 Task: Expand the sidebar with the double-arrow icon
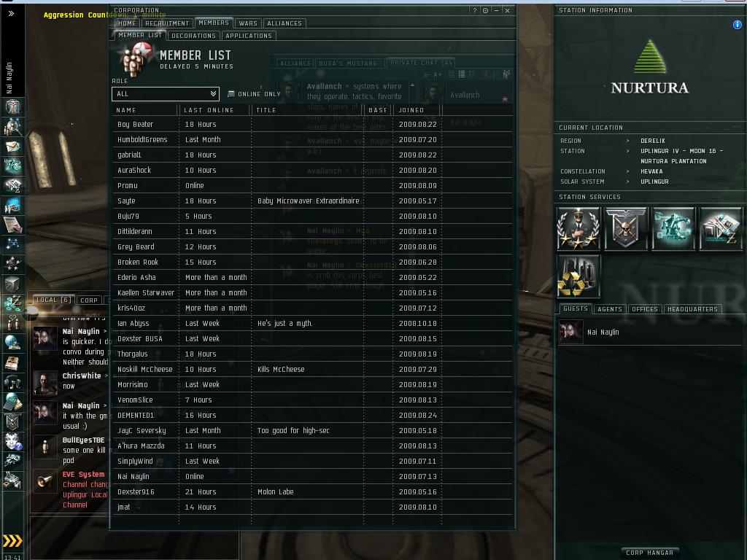(x=11, y=13)
